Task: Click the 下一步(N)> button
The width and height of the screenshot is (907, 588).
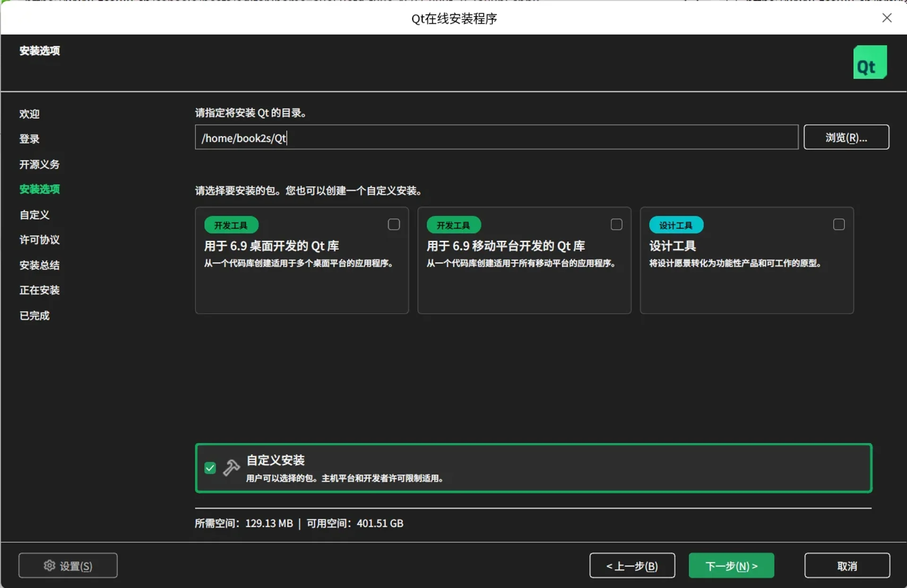Action: [x=731, y=565]
